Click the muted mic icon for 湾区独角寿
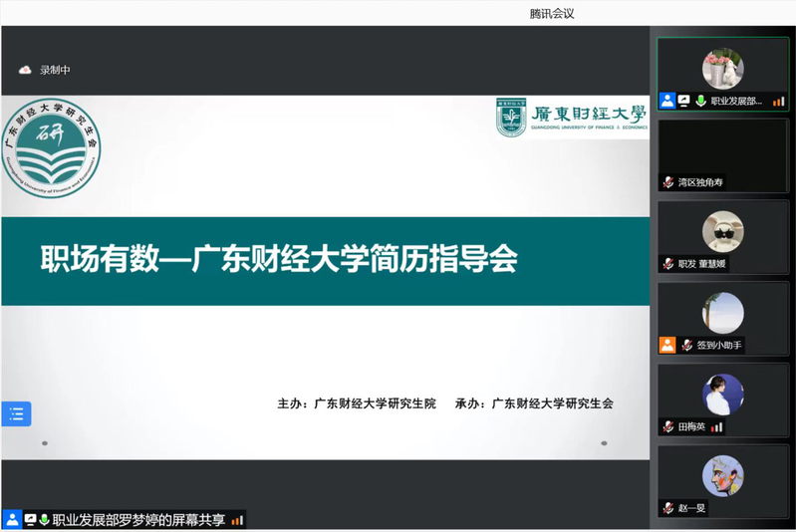This screenshot has height=532, width=796. coord(668,182)
